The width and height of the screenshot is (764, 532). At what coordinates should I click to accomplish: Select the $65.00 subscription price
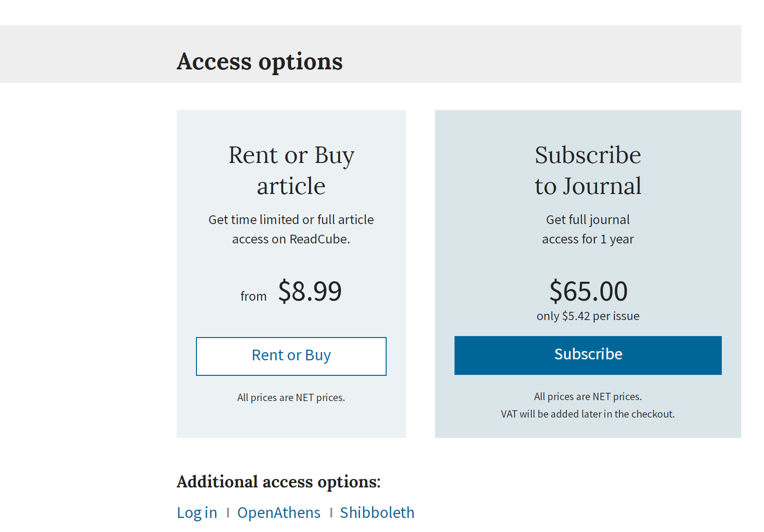click(x=588, y=291)
